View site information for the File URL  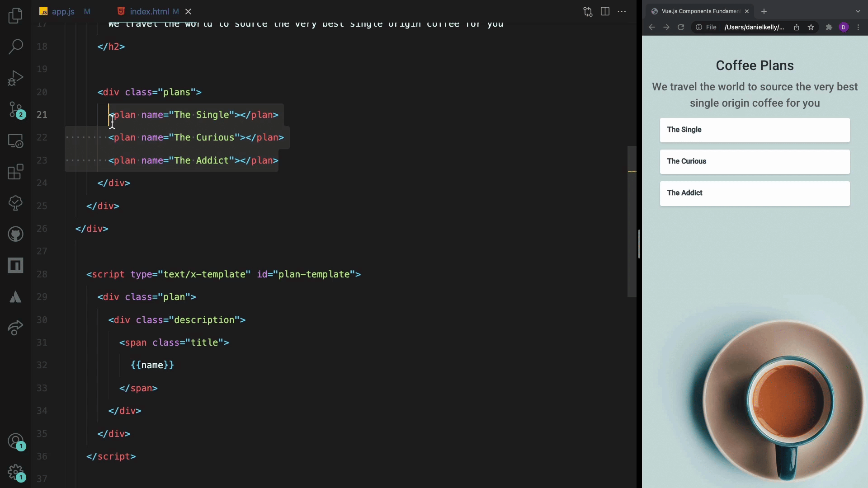(706, 27)
